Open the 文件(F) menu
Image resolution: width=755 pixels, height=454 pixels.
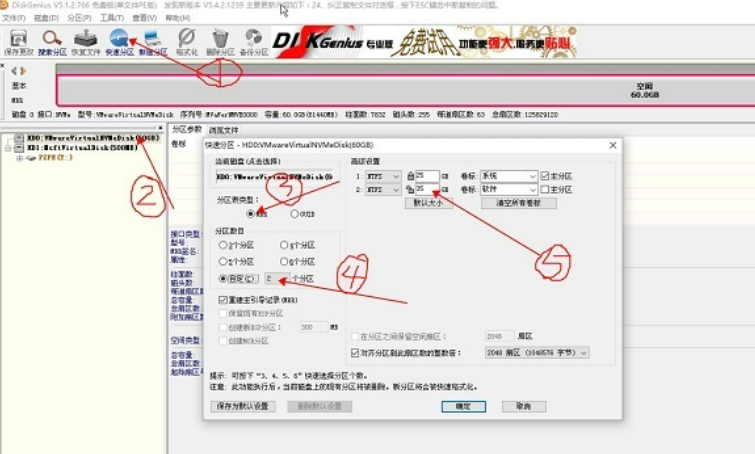point(13,18)
